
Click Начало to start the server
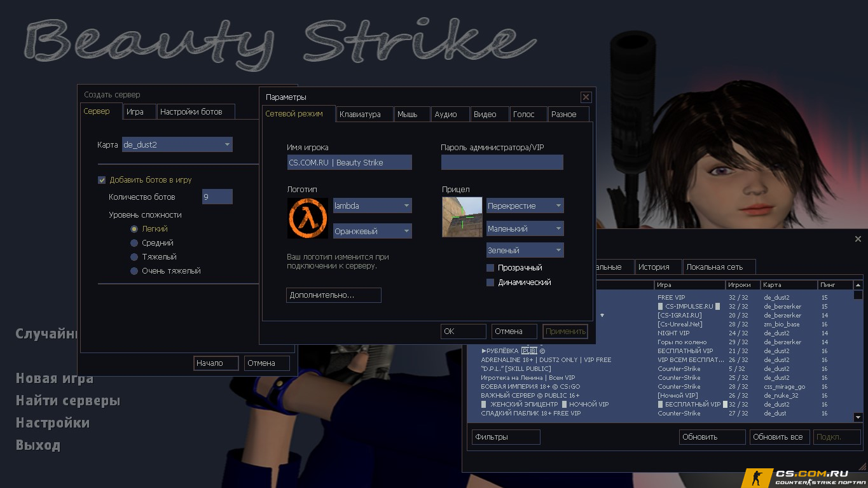click(216, 363)
